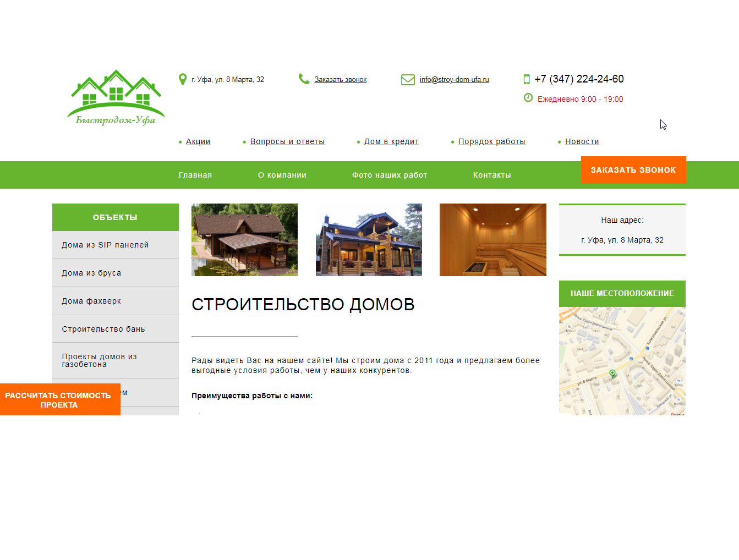Click the ОБЪЕКТЫ sidebar header
The image size is (739, 560).
point(116,217)
